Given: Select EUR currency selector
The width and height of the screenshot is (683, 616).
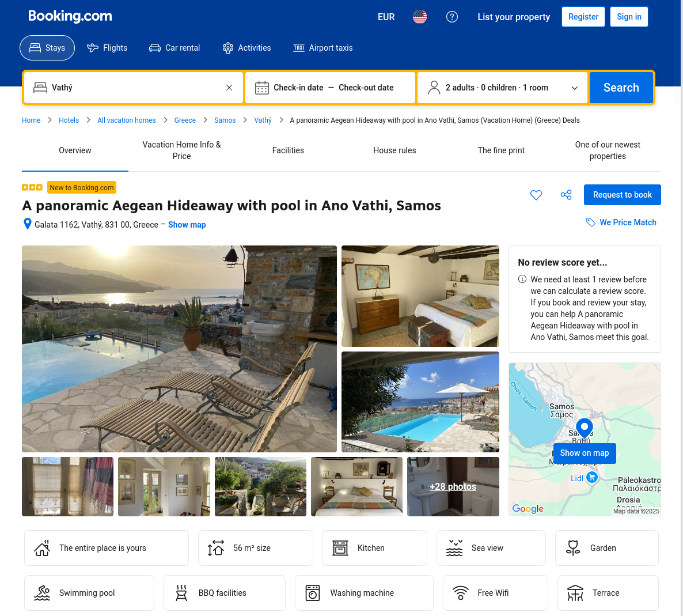Looking at the screenshot, I should 386,17.
